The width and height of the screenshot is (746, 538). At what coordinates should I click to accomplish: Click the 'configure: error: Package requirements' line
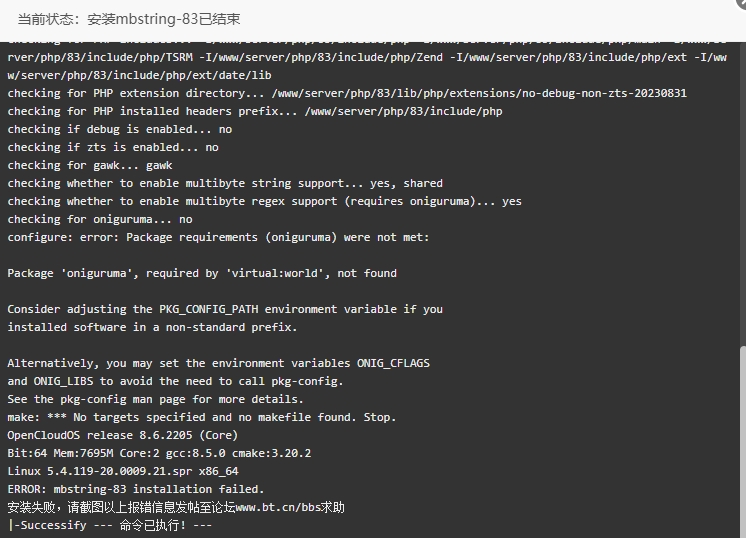point(218,237)
